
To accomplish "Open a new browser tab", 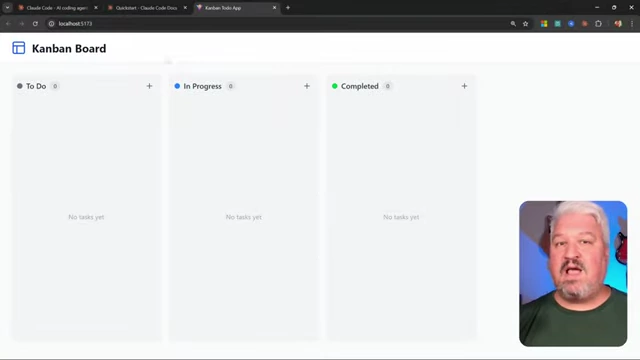I will point(288,8).
